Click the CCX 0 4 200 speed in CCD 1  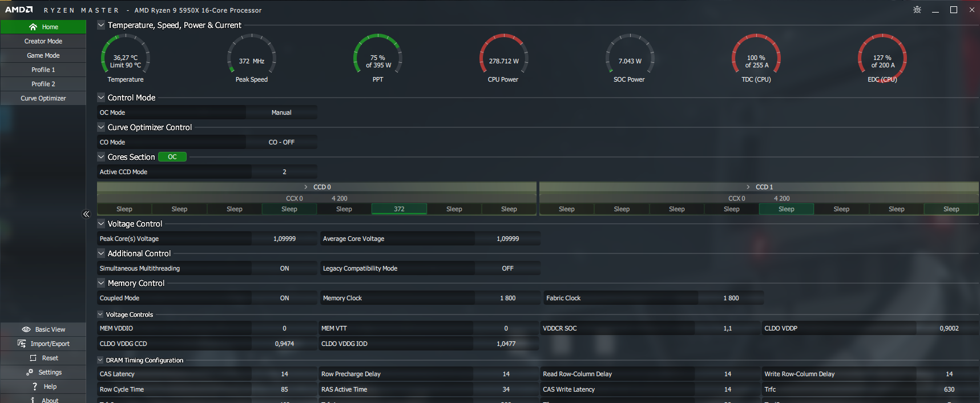[x=782, y=199]
